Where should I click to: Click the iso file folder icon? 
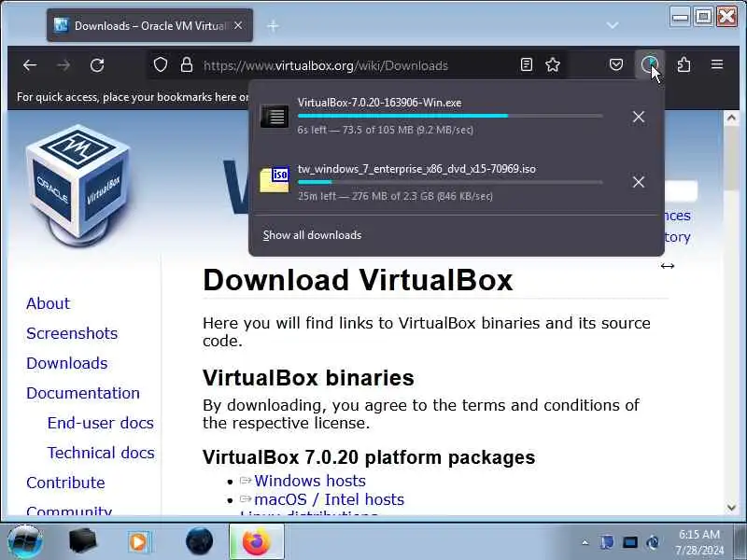coord(275,180)
